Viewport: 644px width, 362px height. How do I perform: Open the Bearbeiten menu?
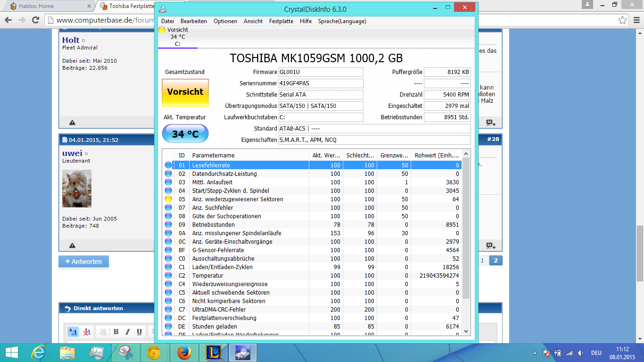click(x=194, y=21)
